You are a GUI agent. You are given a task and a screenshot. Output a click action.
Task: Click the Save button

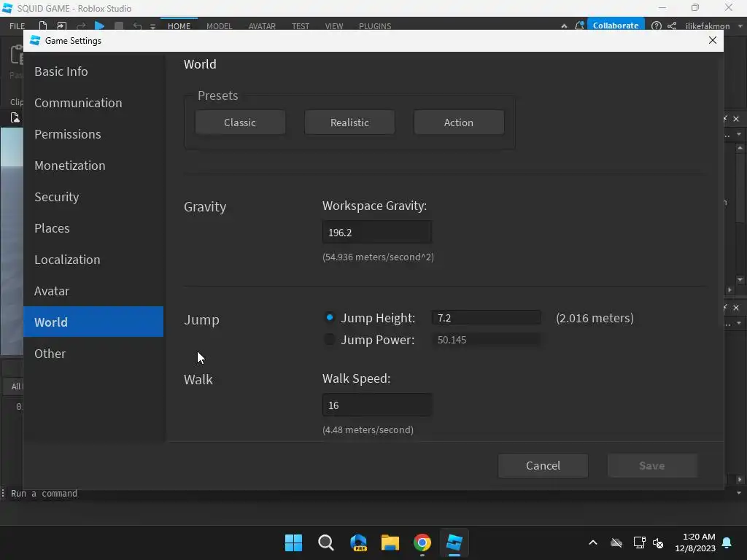pyautogui.click(x=652, y=466)
